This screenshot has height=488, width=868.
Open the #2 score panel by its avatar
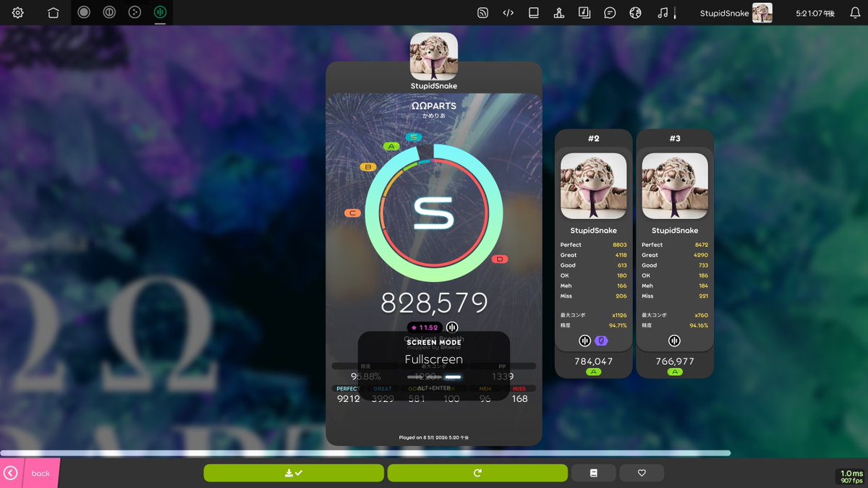point(593,186)
